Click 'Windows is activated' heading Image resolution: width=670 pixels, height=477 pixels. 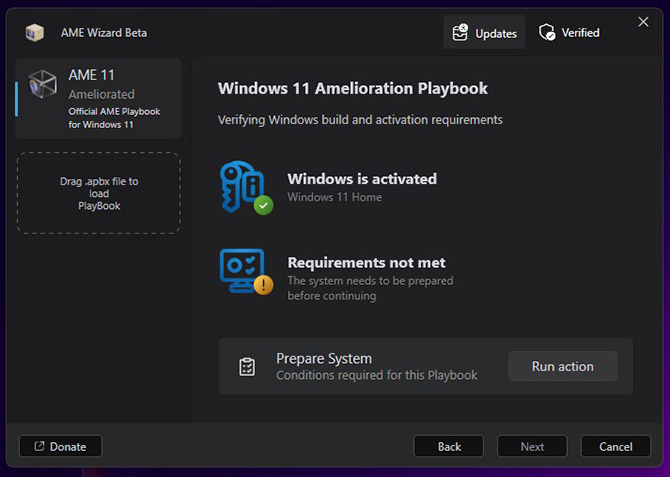[362, 179]
